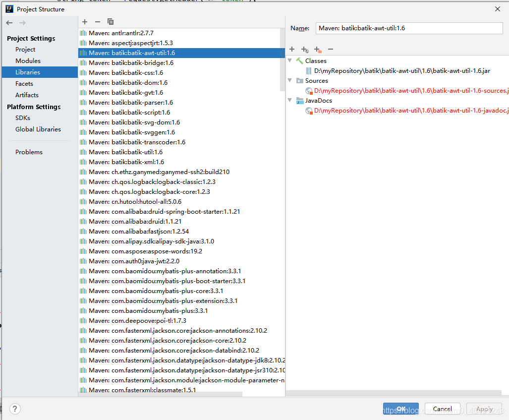Viewport: 509px width, 420px height.
Task: Select Maven: batik:batik-parser:1.6 library
Action: point(181,102)
